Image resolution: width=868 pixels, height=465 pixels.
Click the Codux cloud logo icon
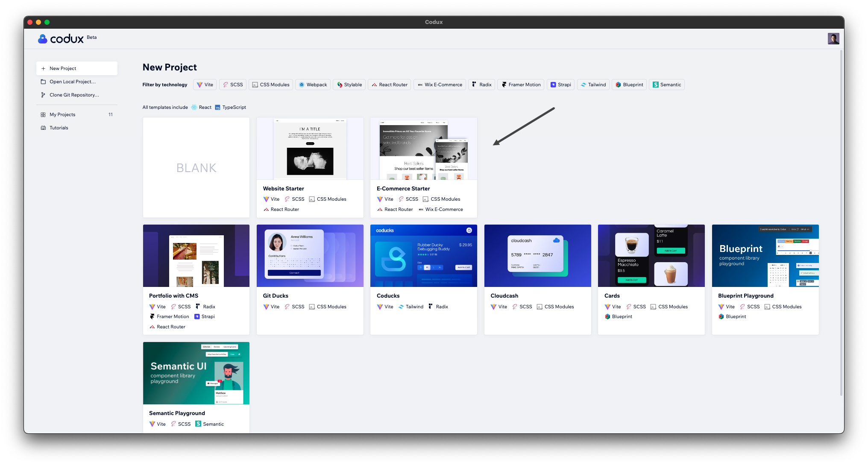[42, 39]
